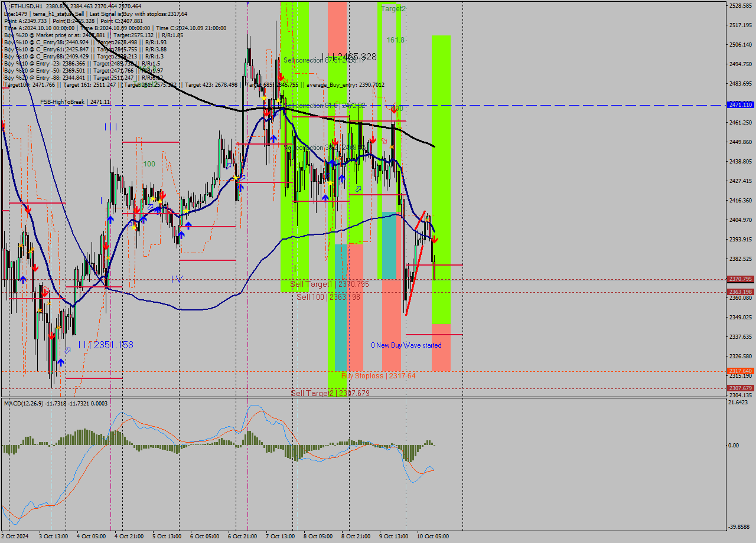The width and height of the screenshot is (756, 543).
Task: Click the Sell Target1 | 2370.795 label
Action: (x=330, y=284)
